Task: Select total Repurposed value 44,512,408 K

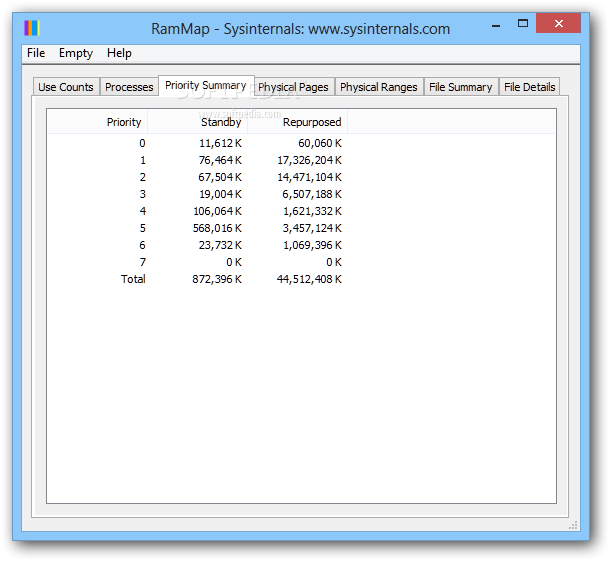Action: [309, 279]
